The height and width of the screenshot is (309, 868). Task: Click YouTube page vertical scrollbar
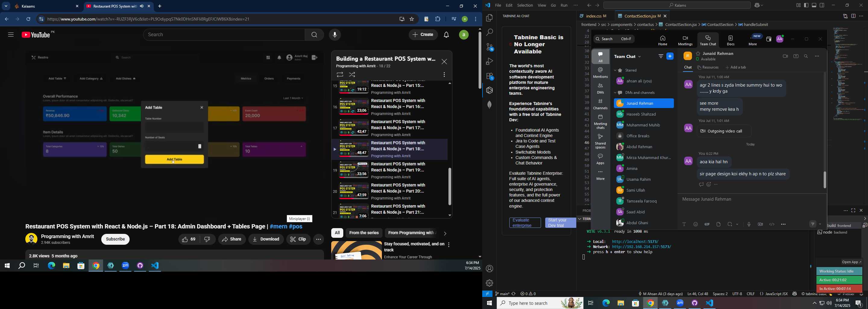click(480, 61)
